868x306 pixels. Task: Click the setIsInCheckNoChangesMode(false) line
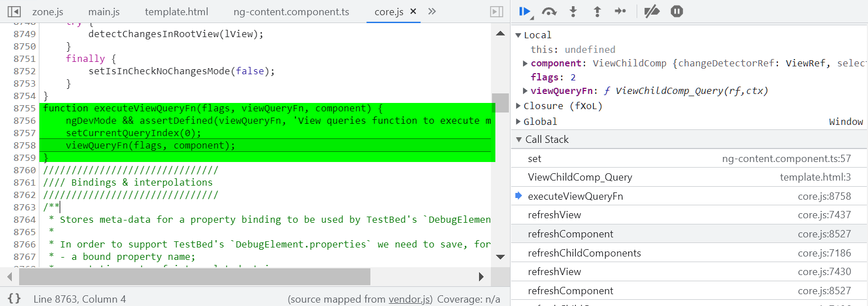pyautogui.click(x=181, y=71)
